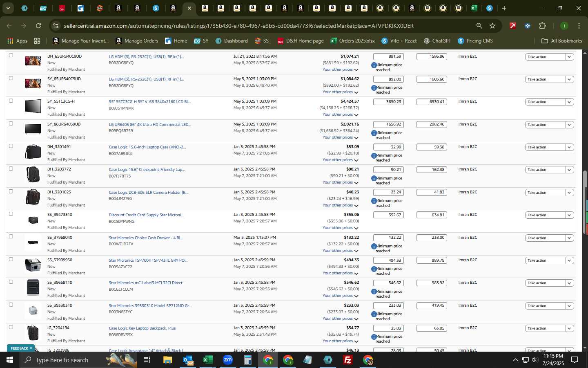Screen dimensions: 588x368
Task: Open the Chrome profile avatar
Action: pos(564,26)
